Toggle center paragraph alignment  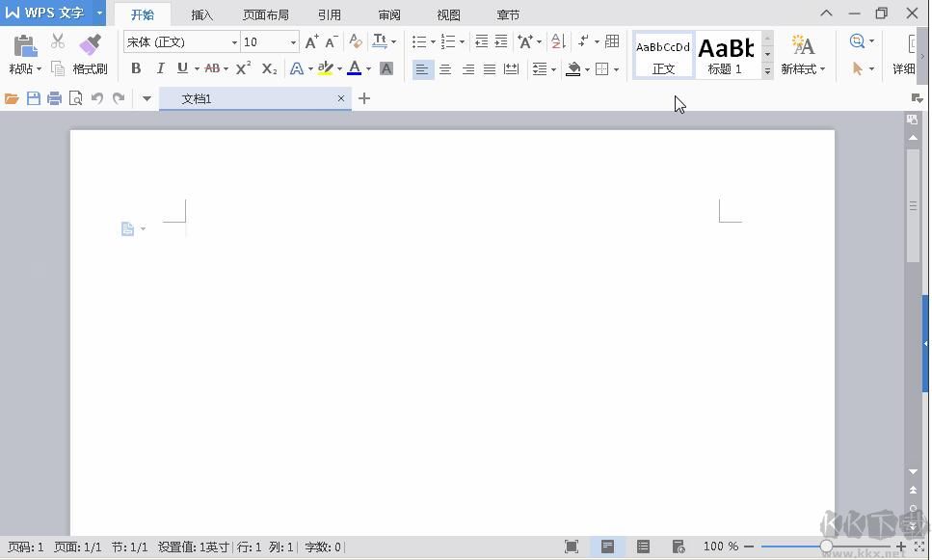445,68
